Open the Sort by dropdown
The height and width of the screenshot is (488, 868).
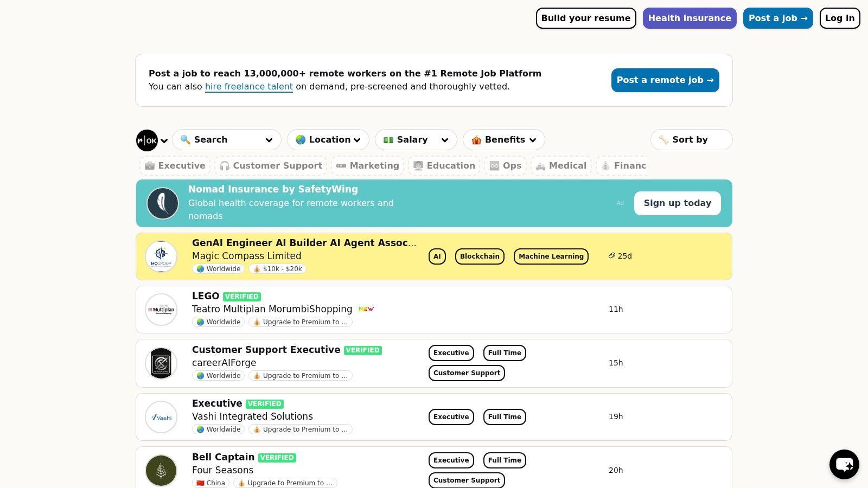(x=692, y=140)
